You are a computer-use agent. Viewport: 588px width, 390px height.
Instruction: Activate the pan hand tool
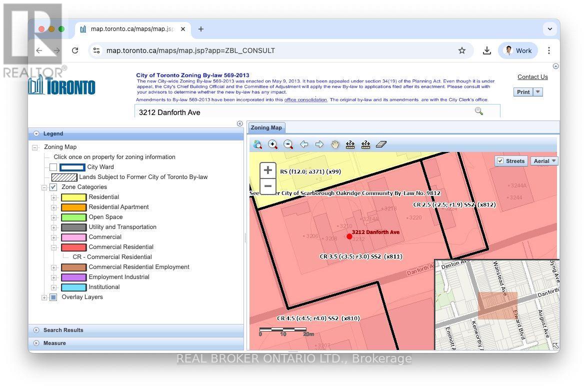[334, 144]
